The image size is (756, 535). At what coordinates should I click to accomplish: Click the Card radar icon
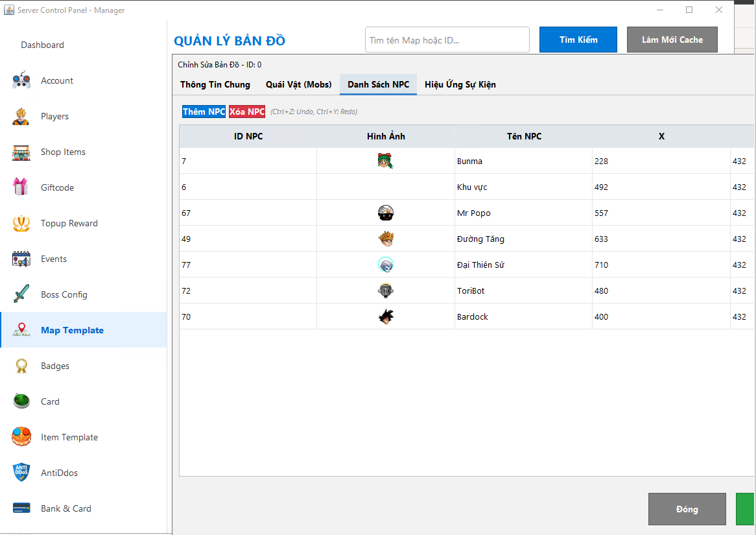(x=21, y=401)
